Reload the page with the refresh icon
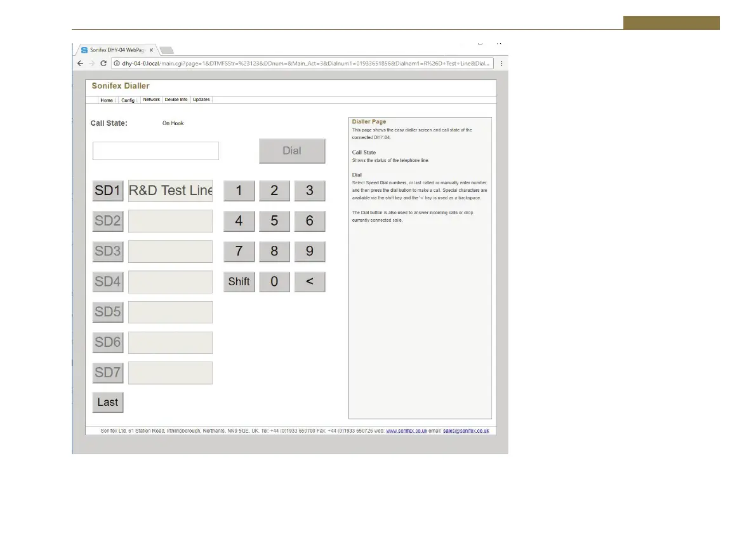756x533 pixels. pos(103,64)
